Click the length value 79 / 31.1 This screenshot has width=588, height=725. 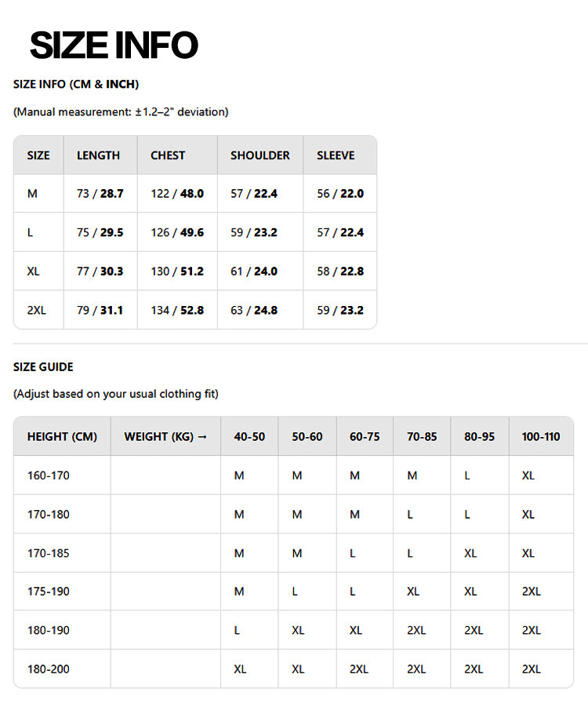tap(100, 310)
